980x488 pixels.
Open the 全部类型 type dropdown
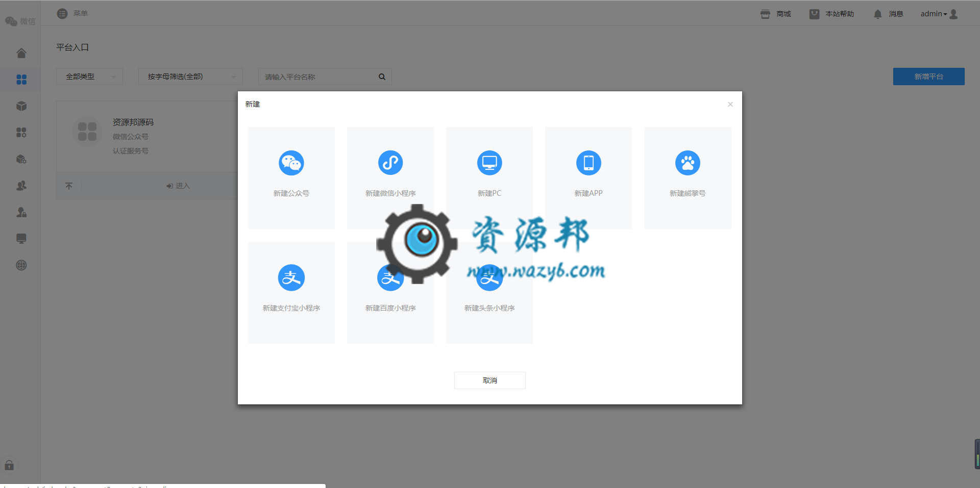(x=89, y=76)
